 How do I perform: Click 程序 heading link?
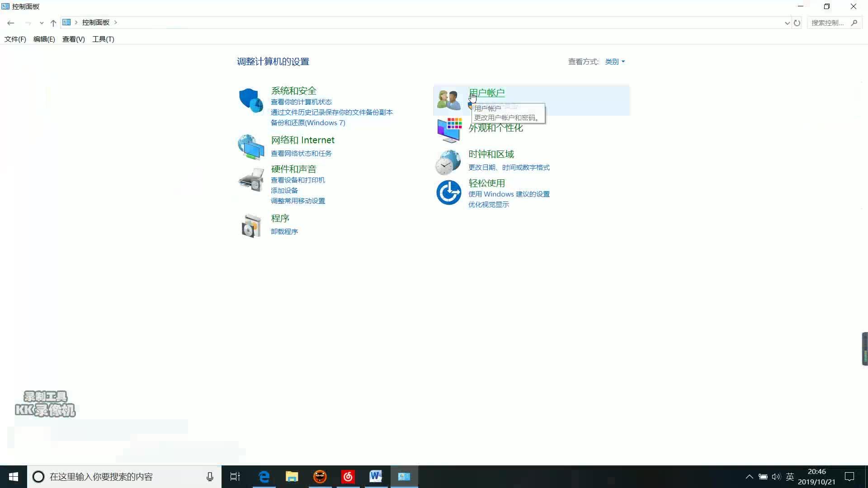click(x=280, y=218)
